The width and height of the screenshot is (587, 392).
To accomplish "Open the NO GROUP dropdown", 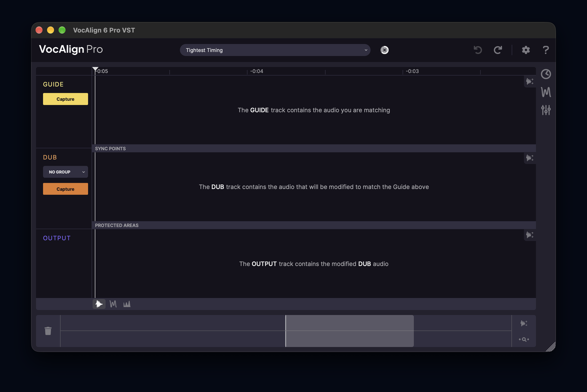I will (66, 172).
